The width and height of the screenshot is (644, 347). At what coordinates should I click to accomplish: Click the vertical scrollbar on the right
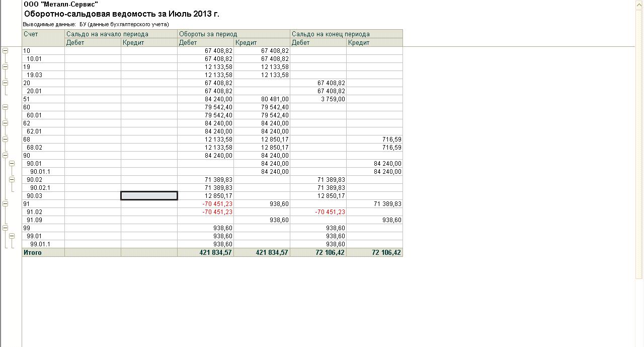click(640, 151)
